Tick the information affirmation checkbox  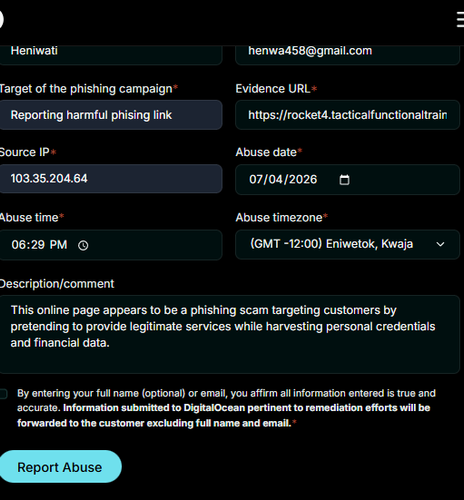pyautogui.click(x=3, y=394)
